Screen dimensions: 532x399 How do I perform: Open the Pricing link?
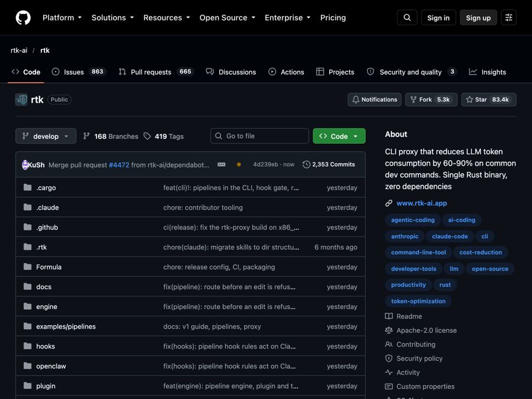(x=333, y=18)
